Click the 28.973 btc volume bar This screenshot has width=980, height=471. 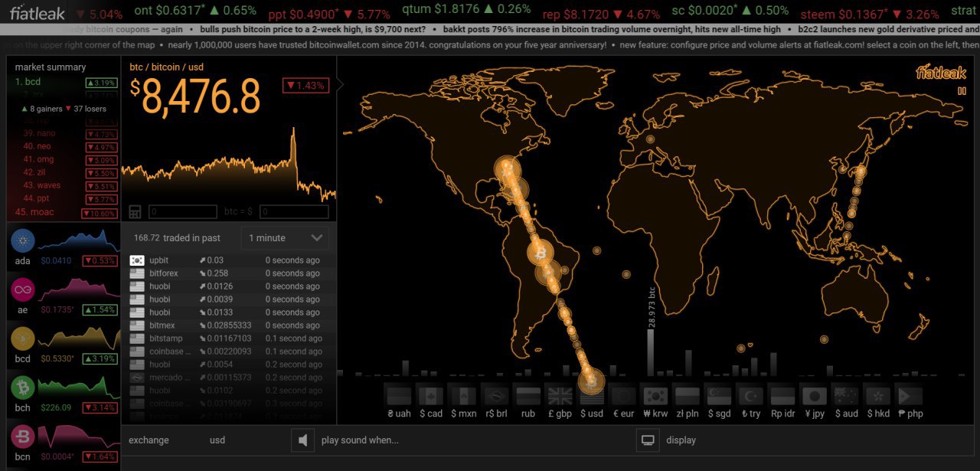point(651,352)
